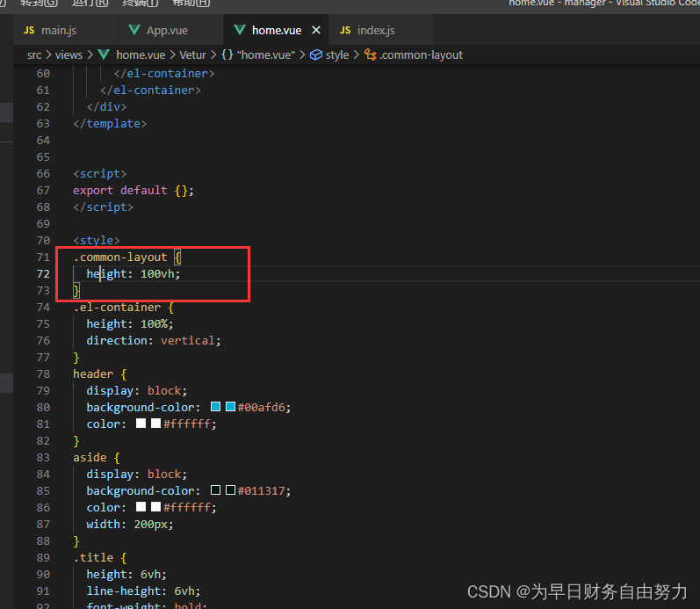This screenshot has height=609, width=700.
Task: Click the curly braces breadcrumb icon
Action: click(227, 55)
